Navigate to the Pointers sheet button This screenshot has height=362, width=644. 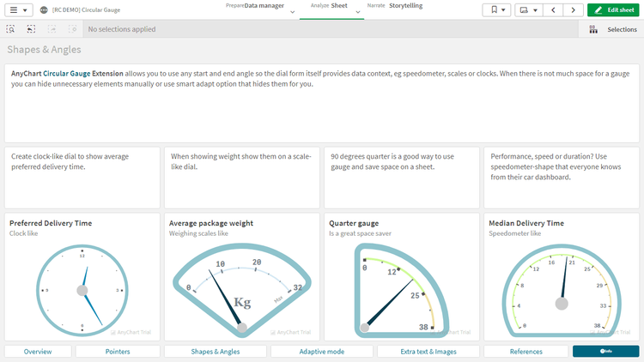[118, 351]
